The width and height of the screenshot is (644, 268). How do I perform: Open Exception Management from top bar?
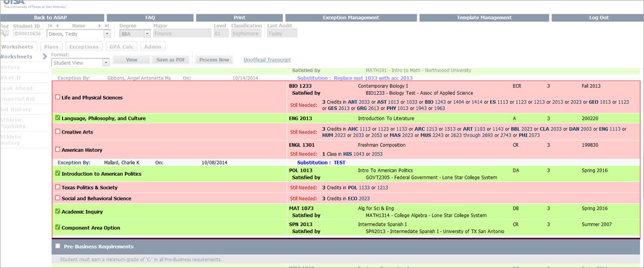coord(351,17)
